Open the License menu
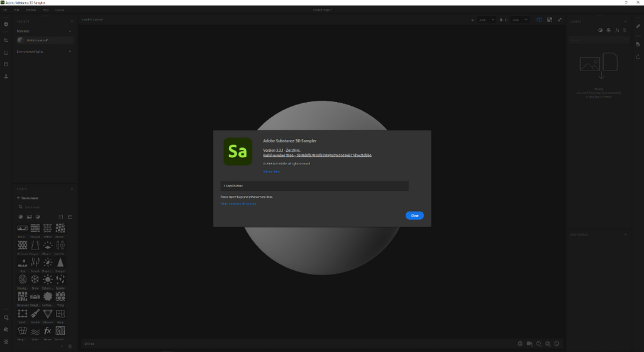644x352 pixels. 60,10
